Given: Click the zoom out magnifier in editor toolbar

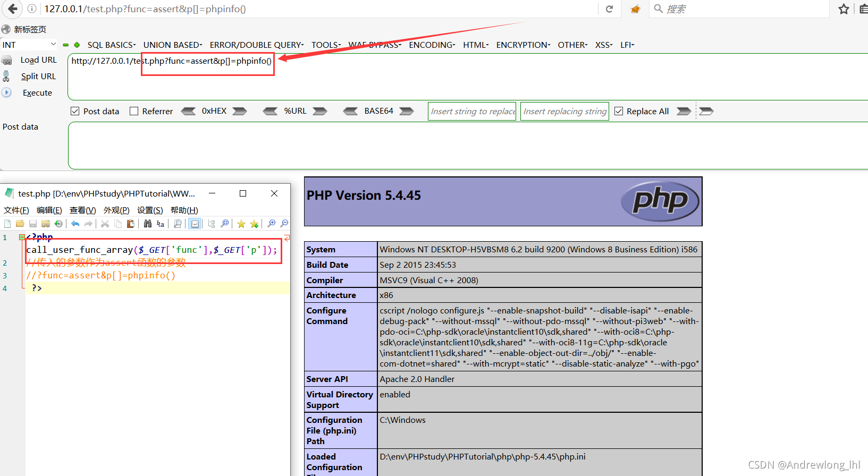Looking at the screenshot, I should pos(284,224).
